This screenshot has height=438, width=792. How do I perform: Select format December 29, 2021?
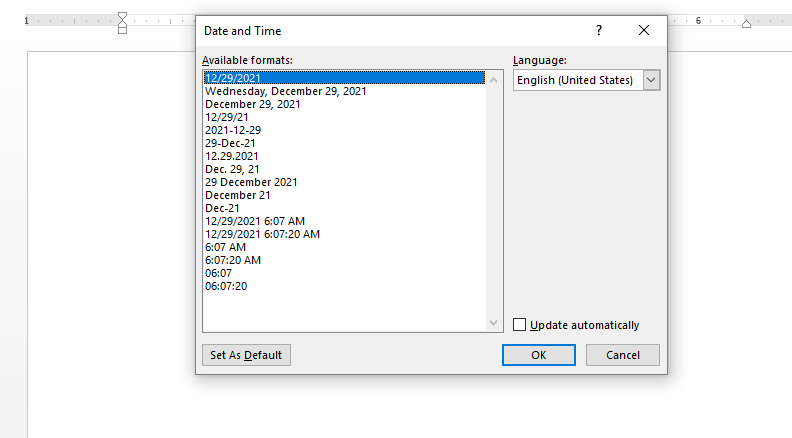pyautogui.click(x=253, y=104)
